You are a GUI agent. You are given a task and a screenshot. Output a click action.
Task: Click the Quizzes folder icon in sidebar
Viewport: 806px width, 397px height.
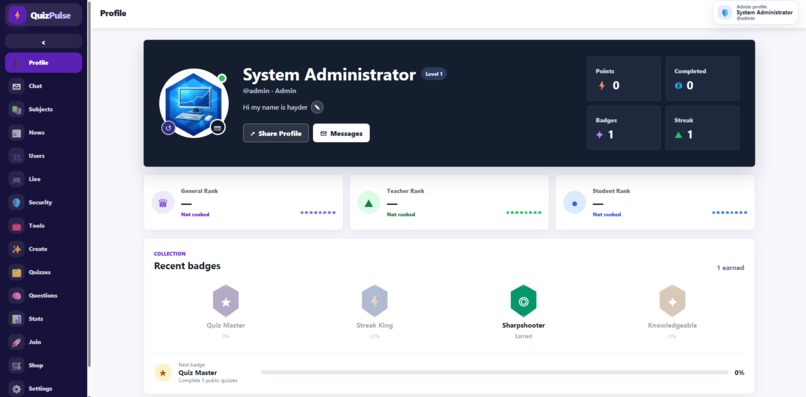(x=17, y=272)
